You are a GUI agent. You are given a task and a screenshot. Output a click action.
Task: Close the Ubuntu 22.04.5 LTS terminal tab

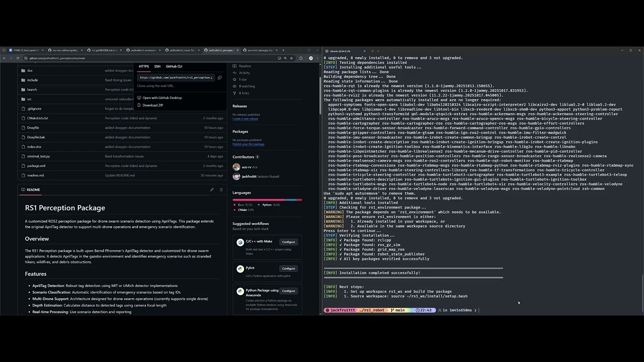click(365, 51)
